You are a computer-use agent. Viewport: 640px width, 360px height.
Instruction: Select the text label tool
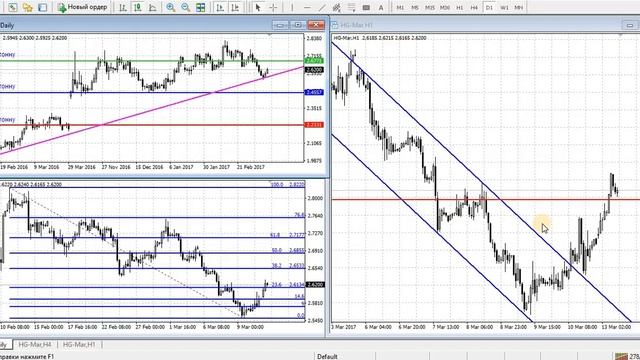coord(366,7)
